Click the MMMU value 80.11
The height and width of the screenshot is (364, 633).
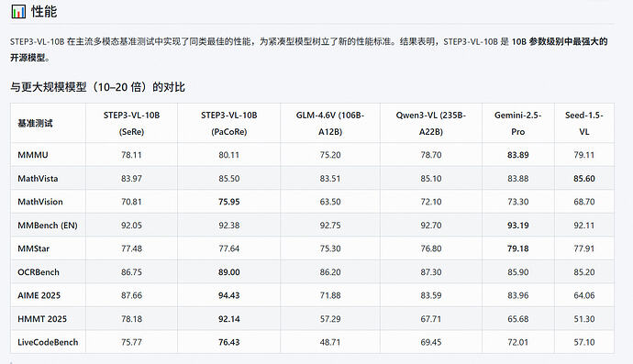pyautogui.click(x=229, y=155)
